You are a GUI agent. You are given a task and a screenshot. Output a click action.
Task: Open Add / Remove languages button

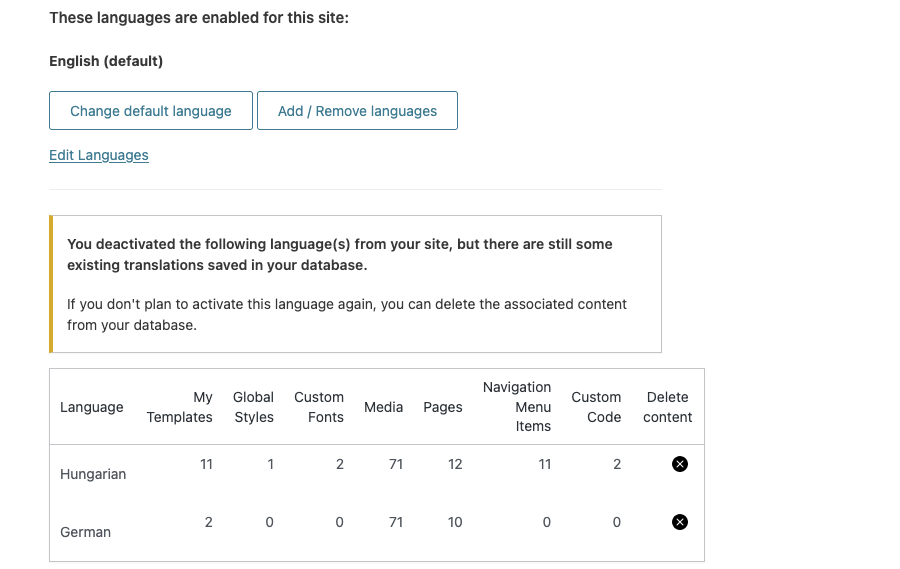(357, 111)
